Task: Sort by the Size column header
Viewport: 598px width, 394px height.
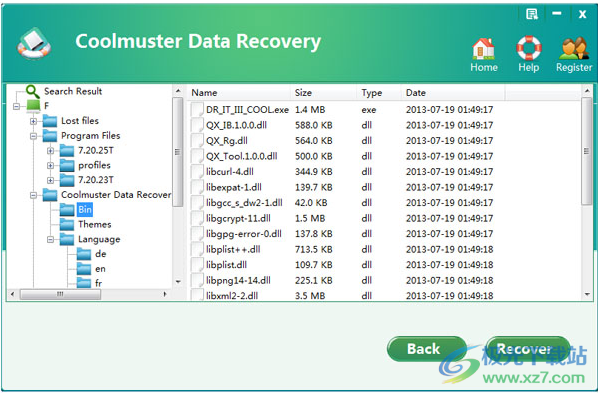Action: tap(323, 93)
